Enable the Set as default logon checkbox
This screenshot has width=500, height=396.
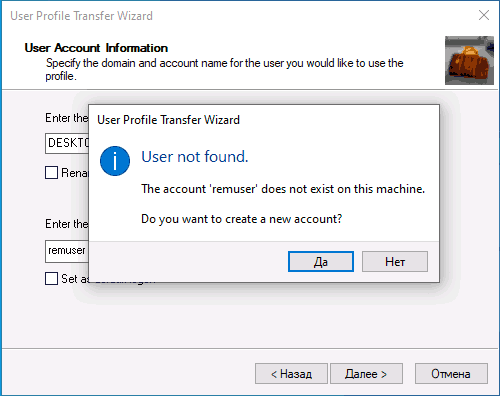[51, 278]
